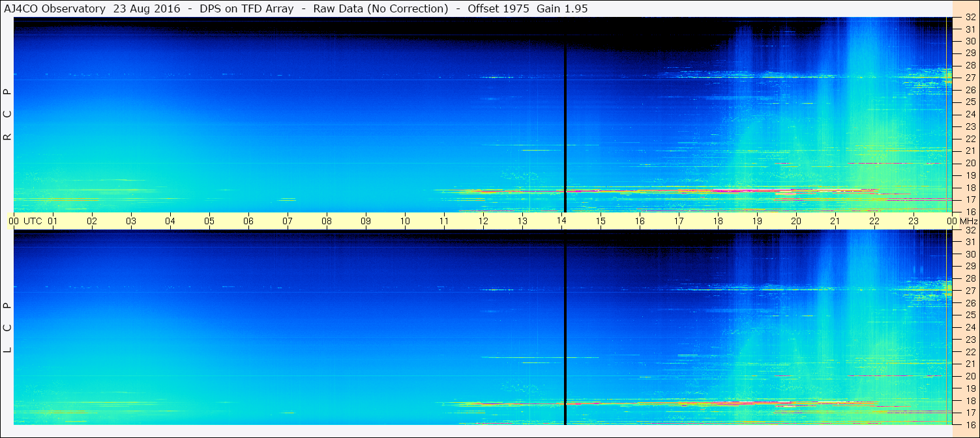Click hour "10" on the time axis

pos(405,221)
